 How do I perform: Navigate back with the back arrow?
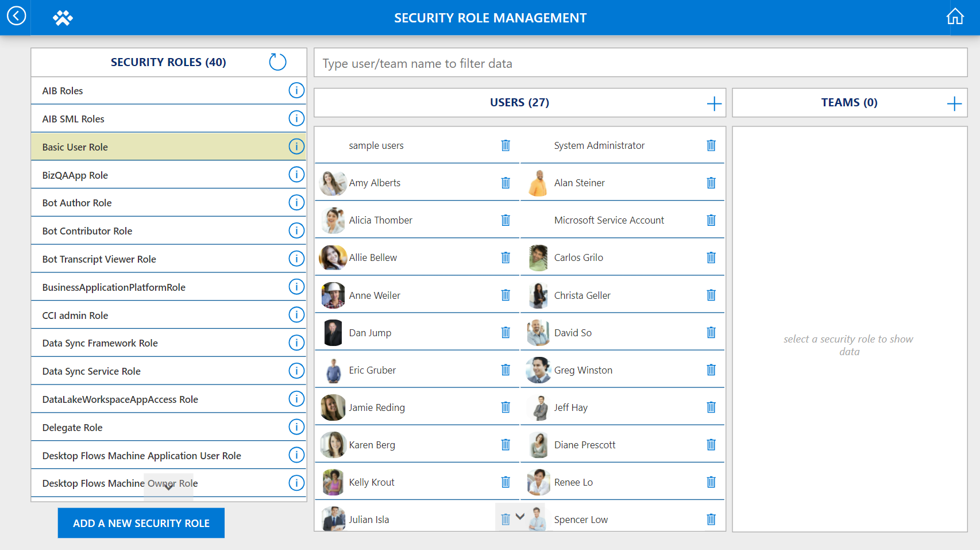[16, 17]
